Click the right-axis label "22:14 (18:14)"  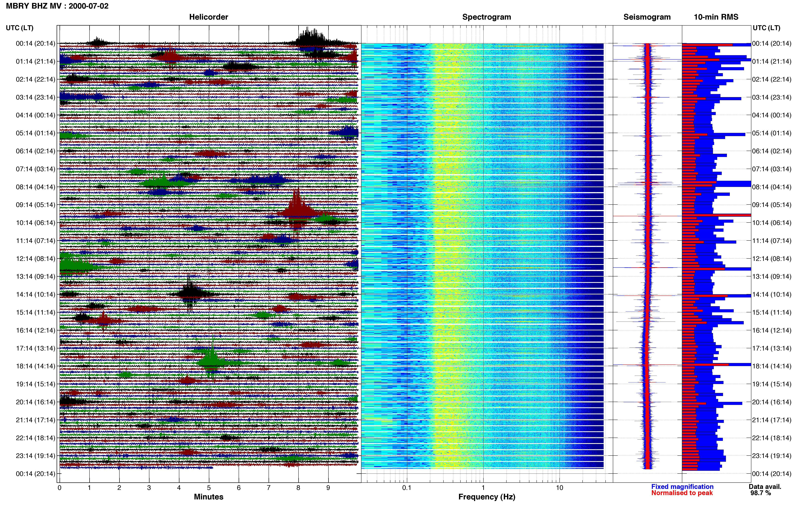772,438
